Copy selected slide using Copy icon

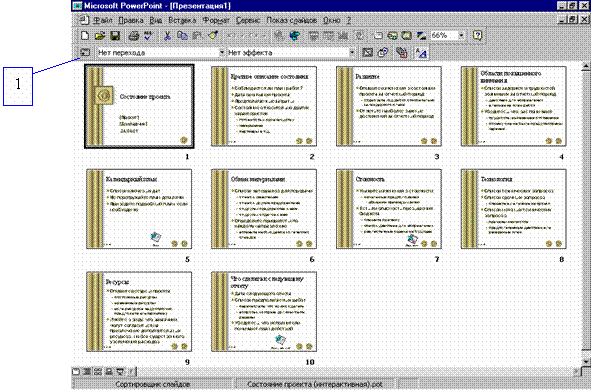coord(182,36)
